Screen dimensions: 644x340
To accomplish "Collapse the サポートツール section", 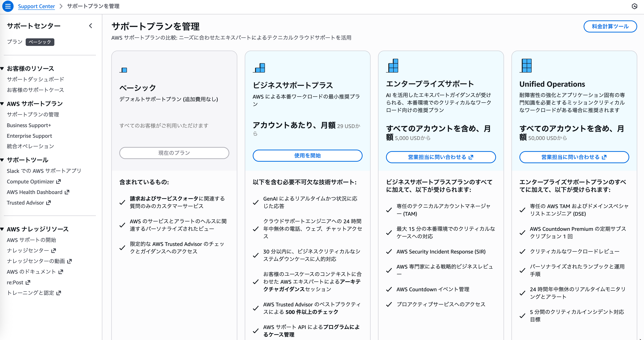I will click(x=2, y=160).
